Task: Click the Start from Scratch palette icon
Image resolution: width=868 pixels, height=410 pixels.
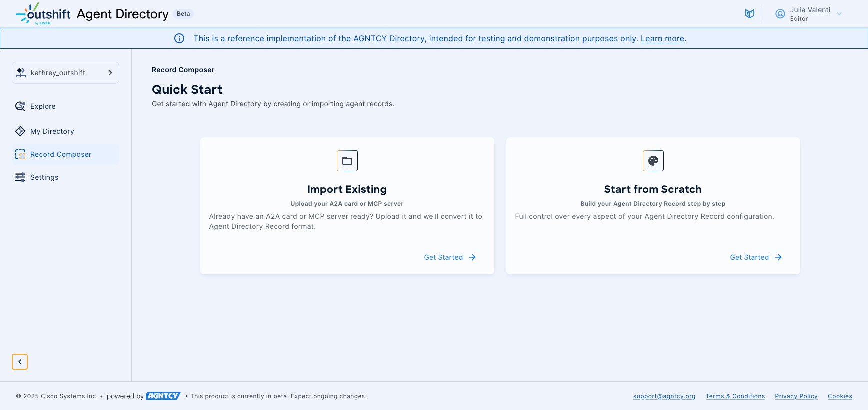Action: [x=653, y=161]
